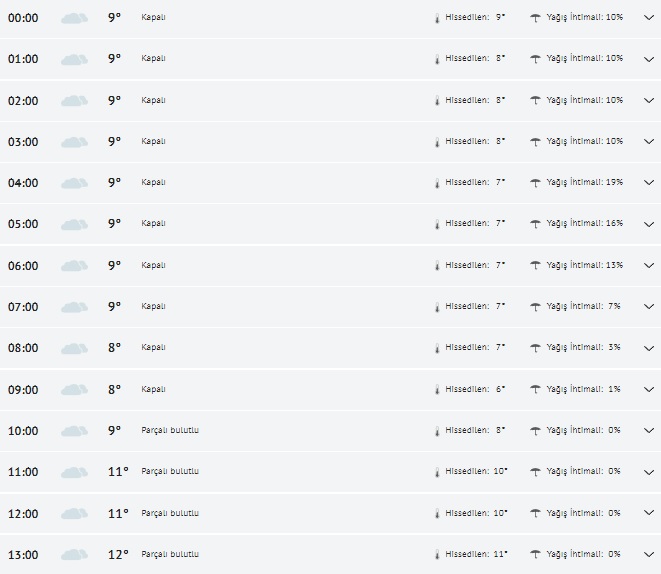
Task: Click the thermometer icon in the 11:00 row
Action: [437, 472]
